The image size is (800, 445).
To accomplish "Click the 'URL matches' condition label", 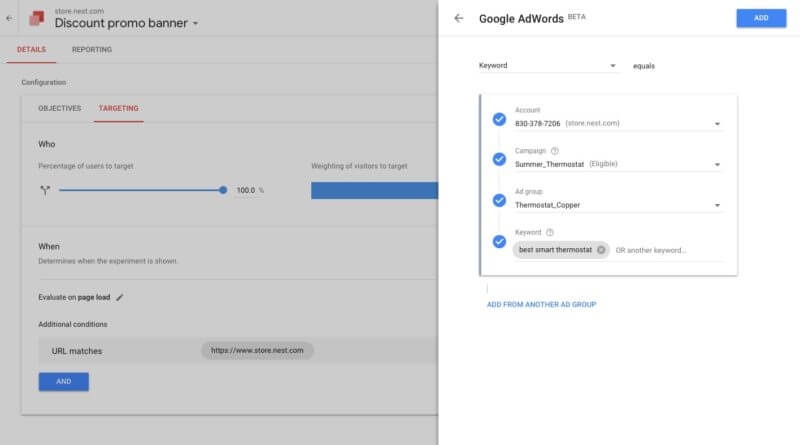I will point(77,351).
